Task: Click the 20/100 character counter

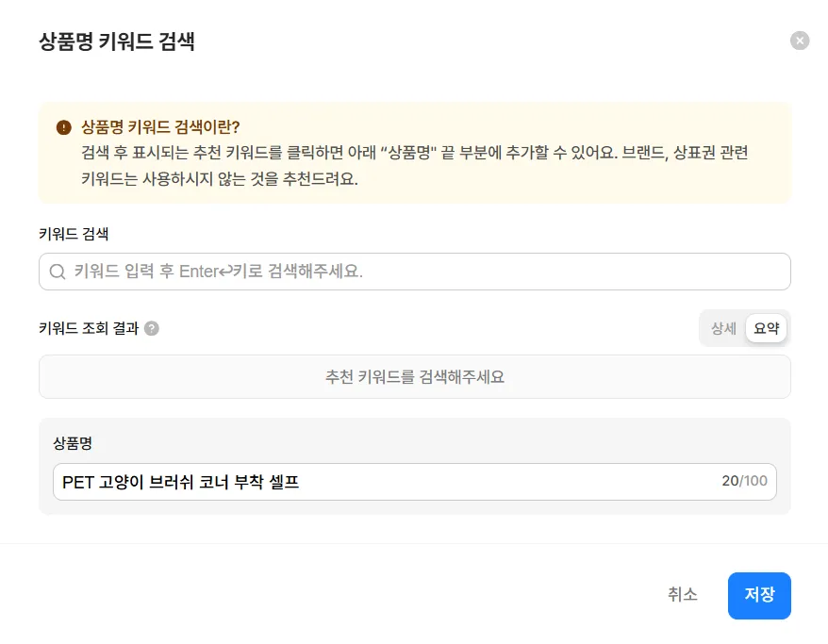Action: click(745, 481)
